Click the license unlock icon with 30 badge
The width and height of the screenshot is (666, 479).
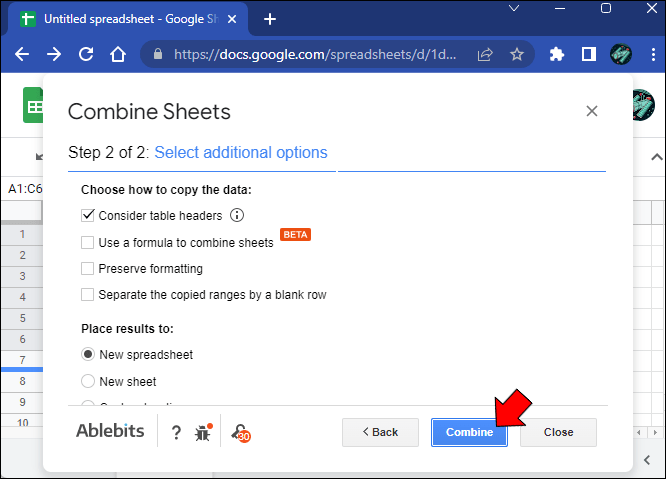pos(240,432)
